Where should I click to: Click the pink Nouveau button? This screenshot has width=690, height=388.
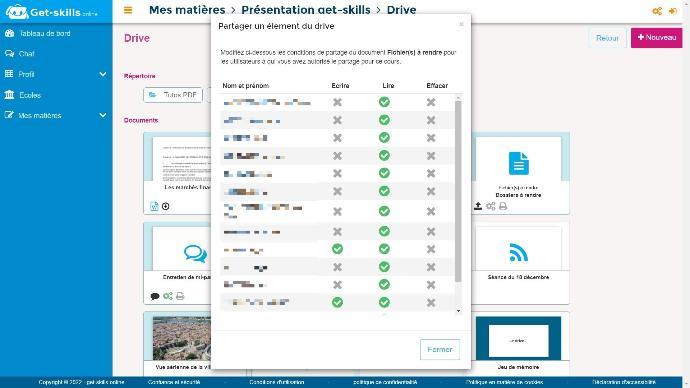click(x=657, y=38)
